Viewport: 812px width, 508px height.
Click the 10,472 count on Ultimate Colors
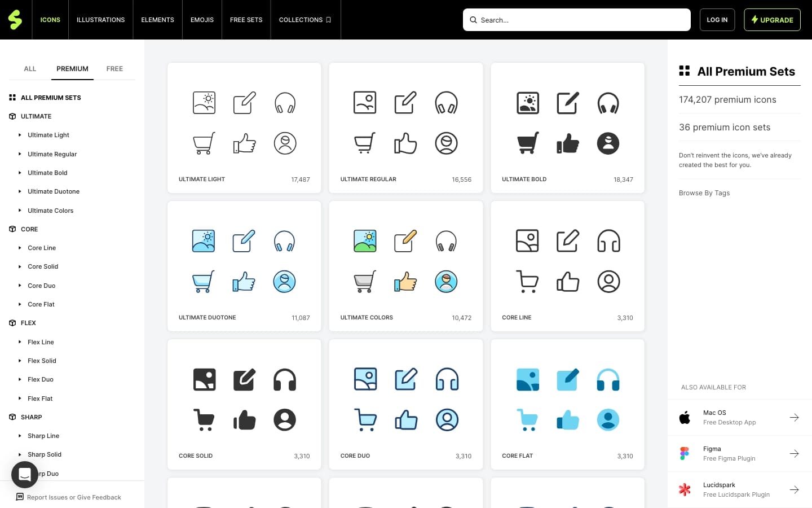pos(461,318)
